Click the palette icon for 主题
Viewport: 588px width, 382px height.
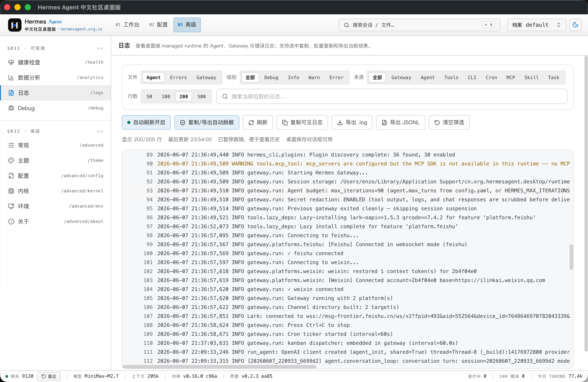(x=11, y=161)
